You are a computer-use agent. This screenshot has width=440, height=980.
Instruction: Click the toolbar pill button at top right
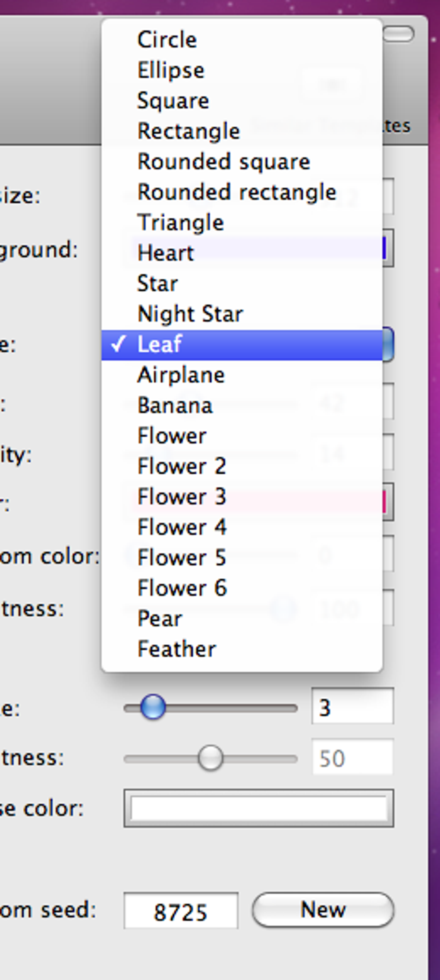pos(399,34)
